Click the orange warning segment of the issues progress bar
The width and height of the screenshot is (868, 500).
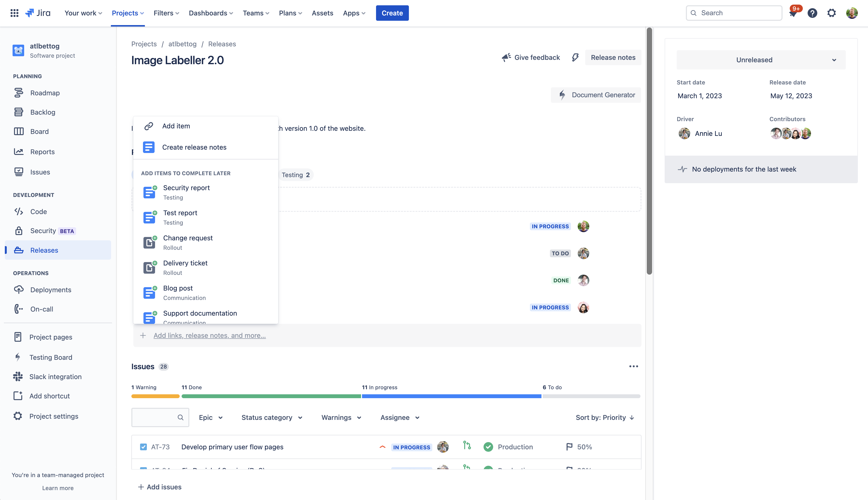[155, 396]
